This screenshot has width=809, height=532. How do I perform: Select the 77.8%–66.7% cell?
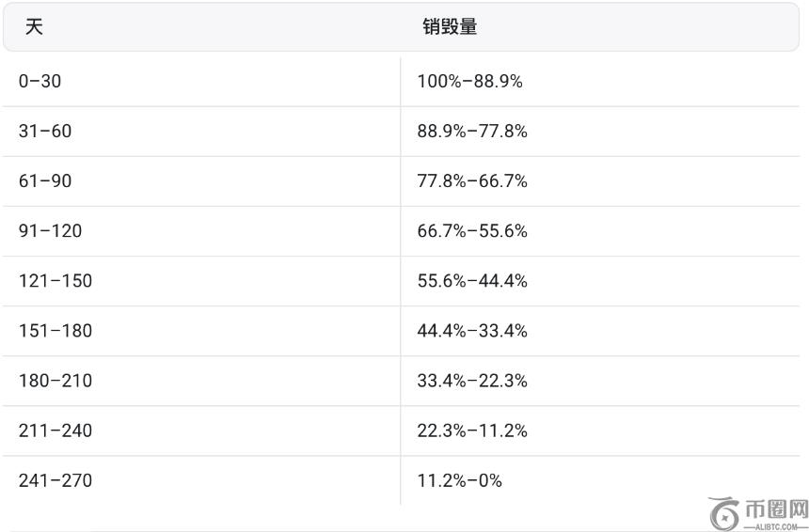[472, 181]
